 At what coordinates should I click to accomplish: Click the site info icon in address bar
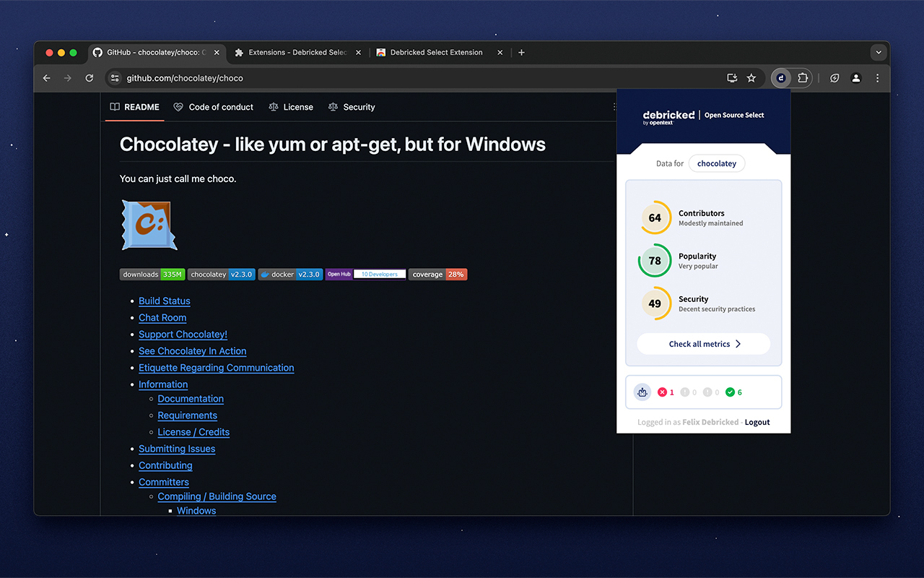pos(115,78)
